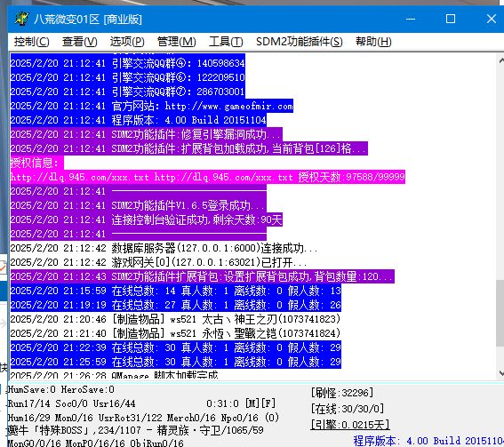504x447 pixels.
Task: Open the 管理(M) menu
Action: coord(177,42)
